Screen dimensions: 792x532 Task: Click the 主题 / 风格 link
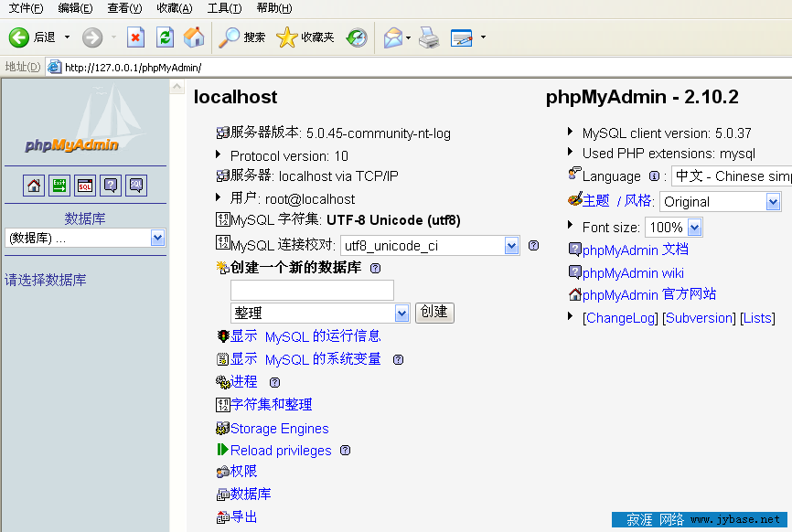pyautogui.click(x=616, y=201)
